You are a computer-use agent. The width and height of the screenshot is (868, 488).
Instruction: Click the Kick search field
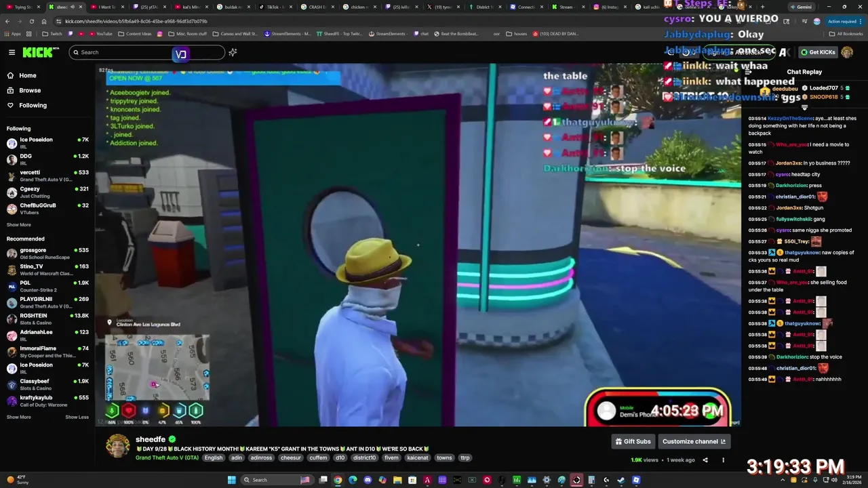(x=146, y=52)
